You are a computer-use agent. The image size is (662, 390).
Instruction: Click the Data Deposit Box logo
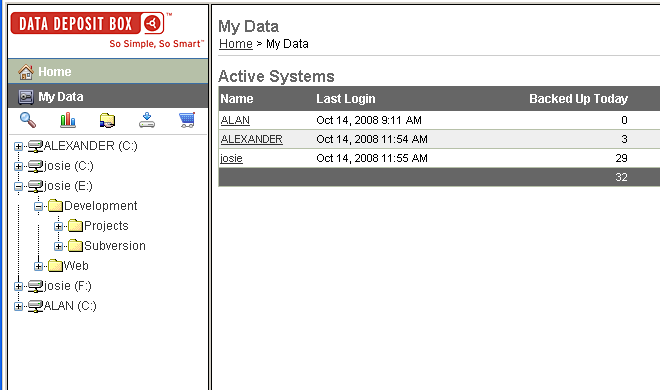87,23
